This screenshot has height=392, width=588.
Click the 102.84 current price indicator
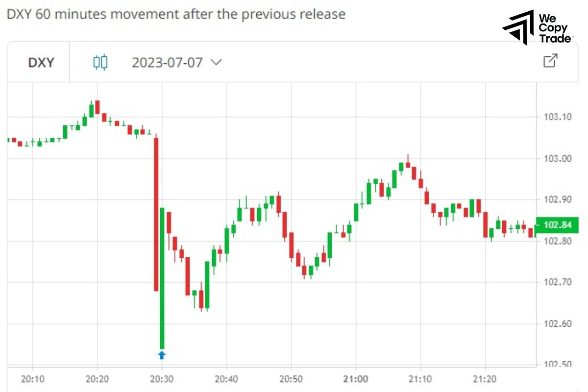(557, 224)
